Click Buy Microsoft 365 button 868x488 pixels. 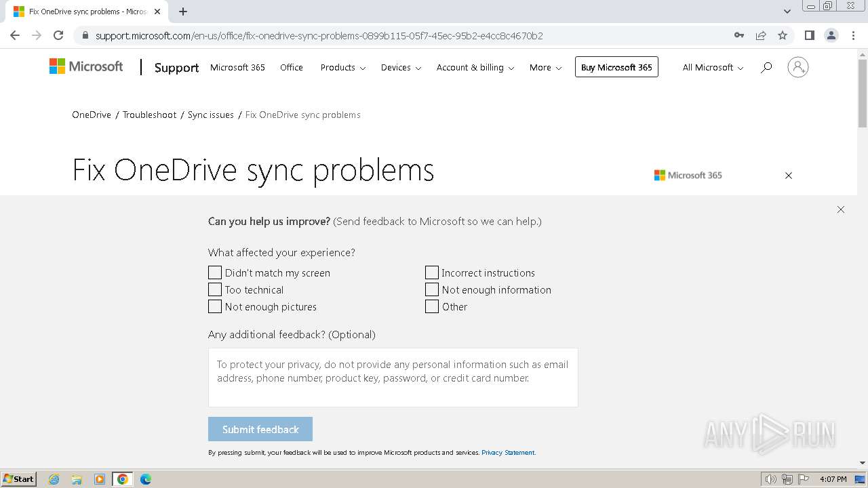point(616,67)
